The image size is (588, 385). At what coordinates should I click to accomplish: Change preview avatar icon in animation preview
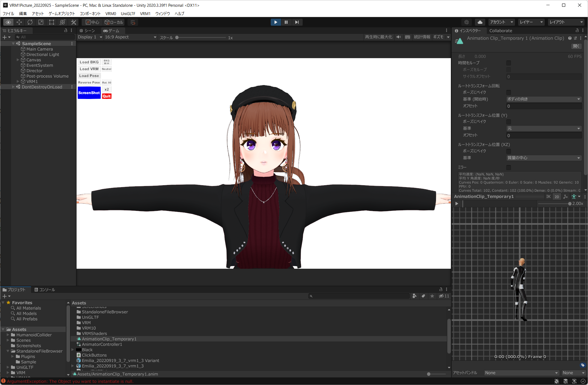point(576,197)
